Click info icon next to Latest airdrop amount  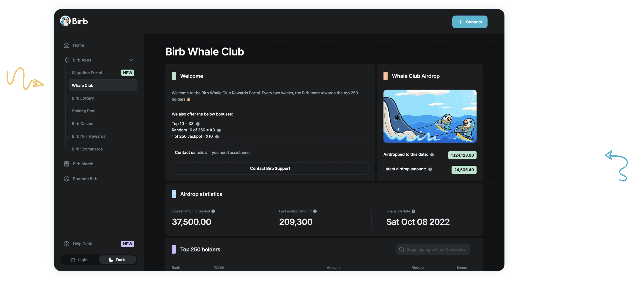coord(430,169)
